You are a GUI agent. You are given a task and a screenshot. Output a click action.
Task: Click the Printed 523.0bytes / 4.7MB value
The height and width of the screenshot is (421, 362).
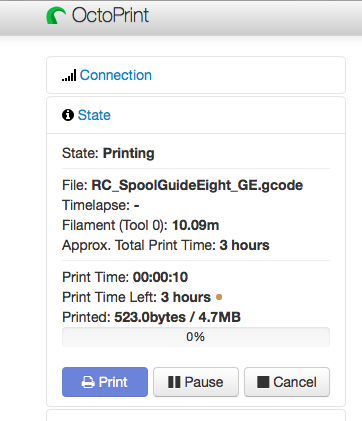coord(177,317)
